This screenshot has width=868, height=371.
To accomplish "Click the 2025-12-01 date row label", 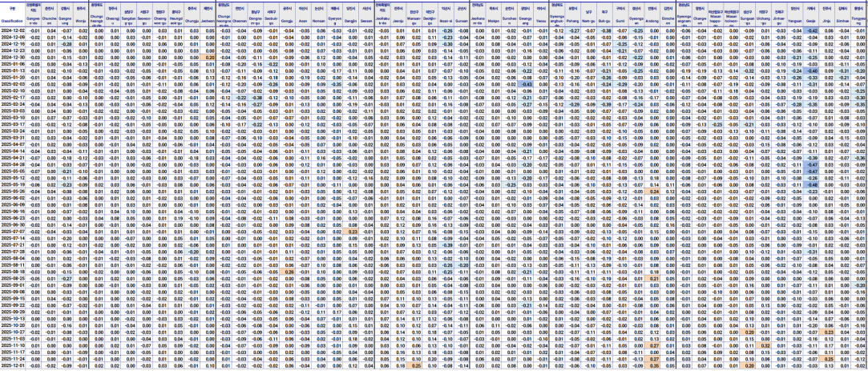I will point(12,365).
